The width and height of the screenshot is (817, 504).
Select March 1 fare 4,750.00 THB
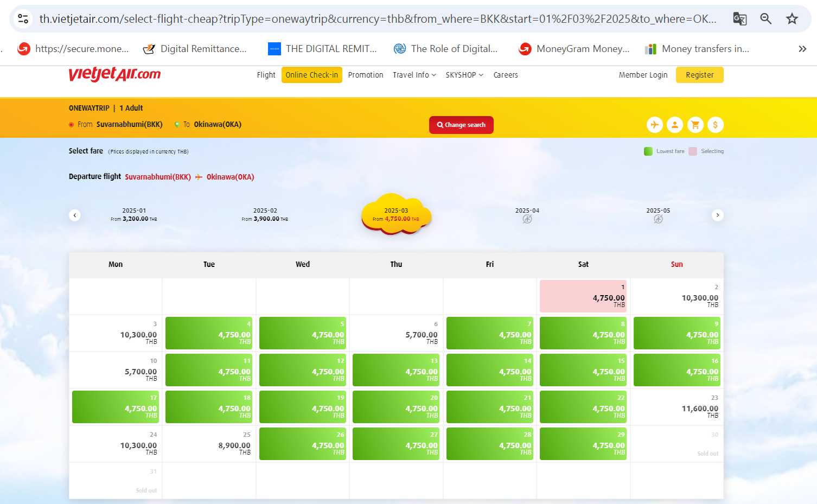[x=583, y=296]
